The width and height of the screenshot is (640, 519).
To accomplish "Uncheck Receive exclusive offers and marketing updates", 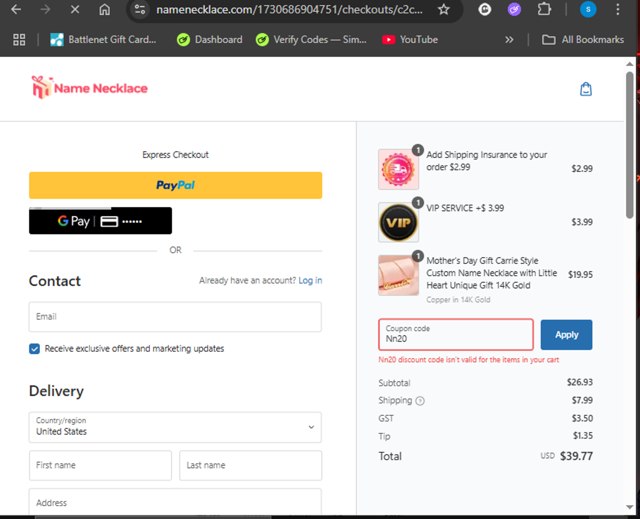I will (x=34, y=349).
